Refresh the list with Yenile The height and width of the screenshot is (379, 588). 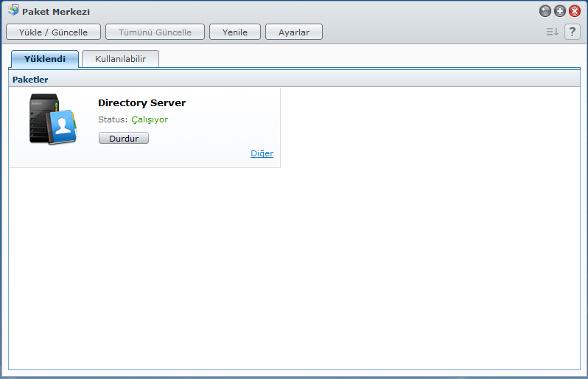(234, 32)
